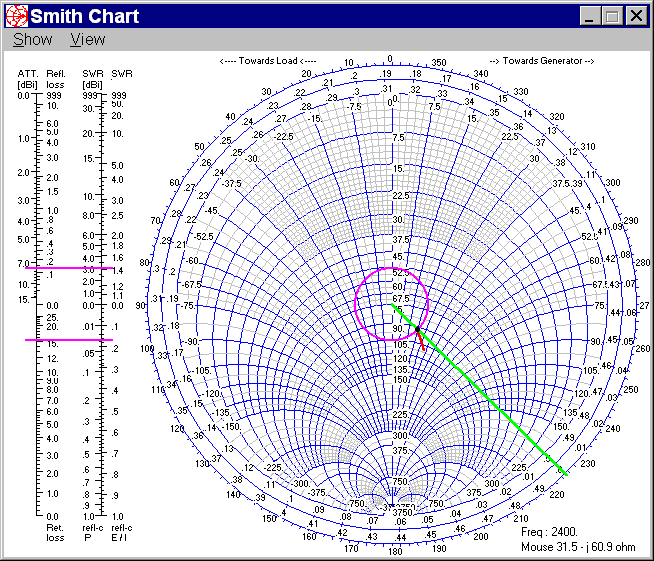
Task: Maximize the Smith Chart window
Action: pos(612,16)
